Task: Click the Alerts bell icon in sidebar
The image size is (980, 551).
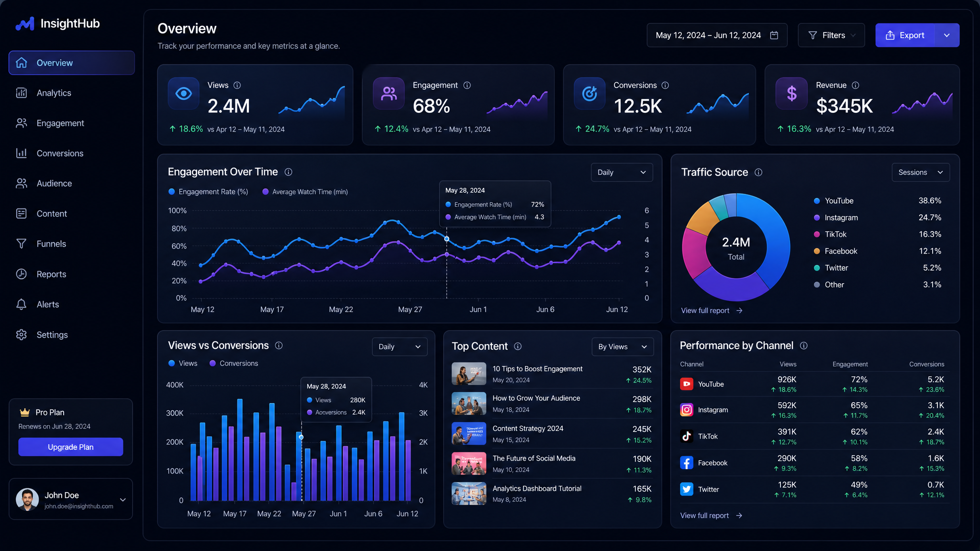Action: click(22, 305)
